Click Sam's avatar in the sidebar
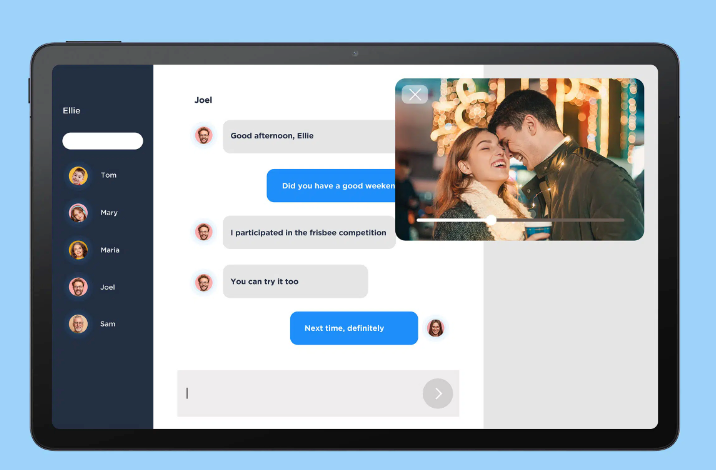The width and height of the screenshot is (716, 470). click(x=78, y=324)
